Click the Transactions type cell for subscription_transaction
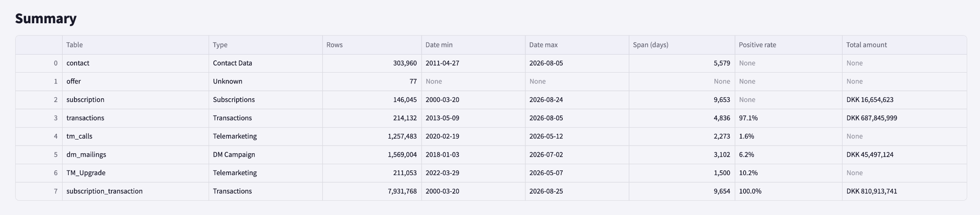Image resolution: width=980 pixels, height=215 pixels. (266, 191)
